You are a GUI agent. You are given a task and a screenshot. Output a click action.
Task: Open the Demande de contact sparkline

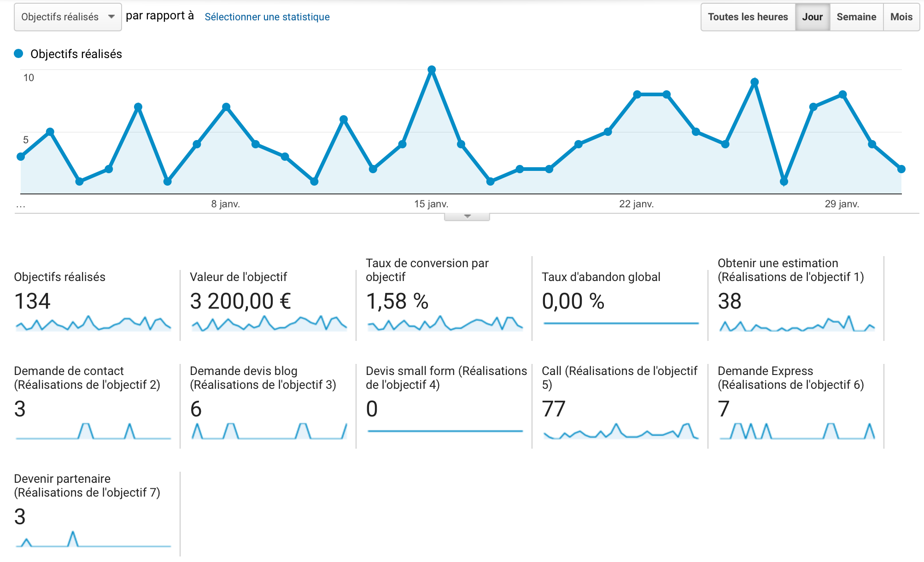[x=94, y=431]
